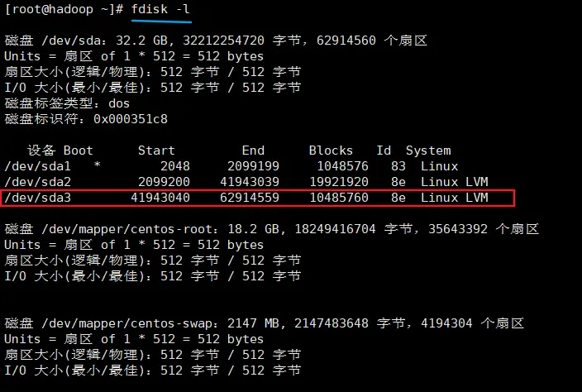
Task: Click "Linux LVM" in the /dev/sda2 row
Action: (455, 182)
